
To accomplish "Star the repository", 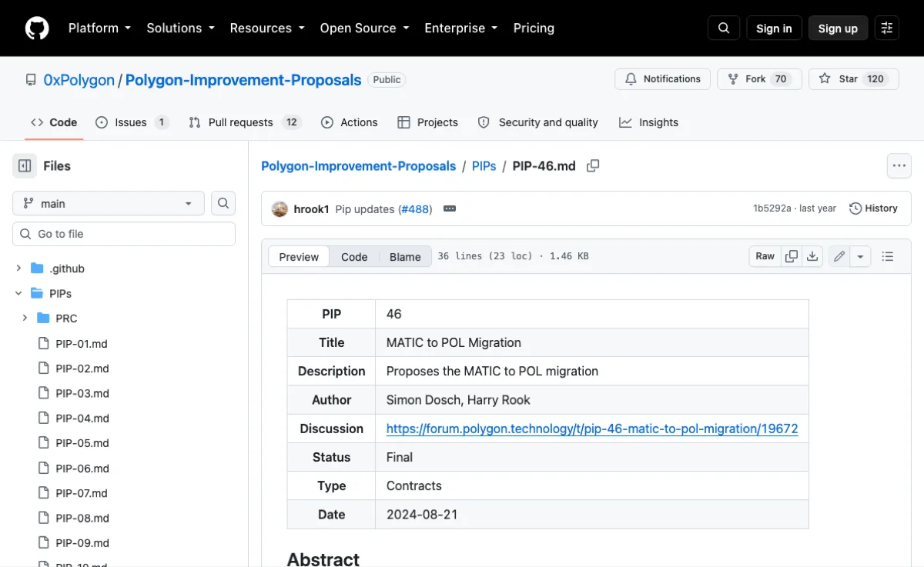I will point(853,79).
